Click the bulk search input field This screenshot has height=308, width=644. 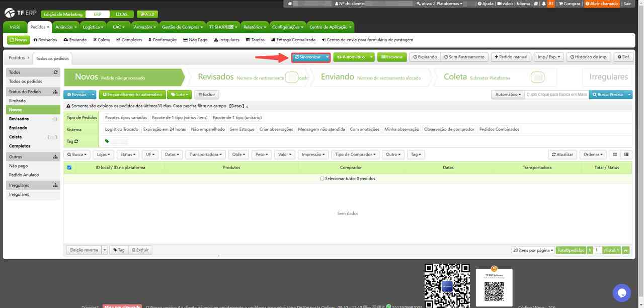556,95
